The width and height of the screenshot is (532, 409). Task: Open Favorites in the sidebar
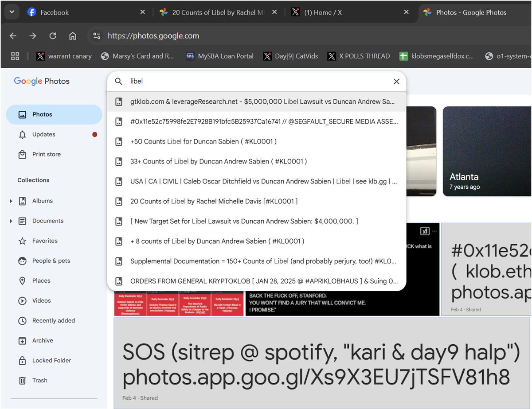[x=54, y=241]
